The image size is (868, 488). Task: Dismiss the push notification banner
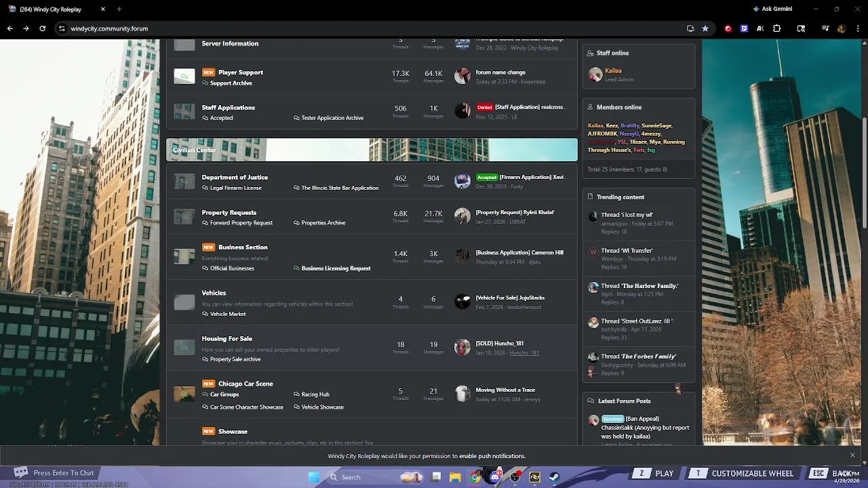[x=852, y=455]
